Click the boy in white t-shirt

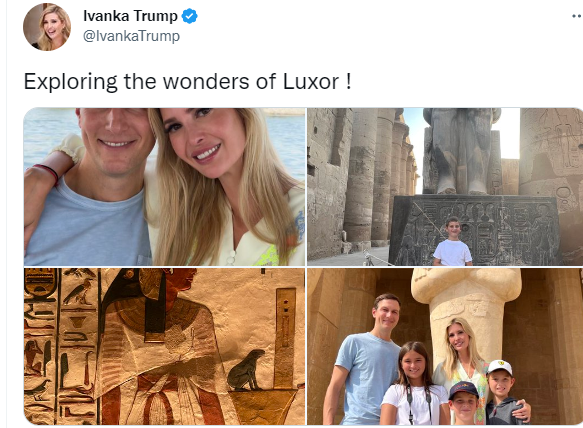click(452, 242)
